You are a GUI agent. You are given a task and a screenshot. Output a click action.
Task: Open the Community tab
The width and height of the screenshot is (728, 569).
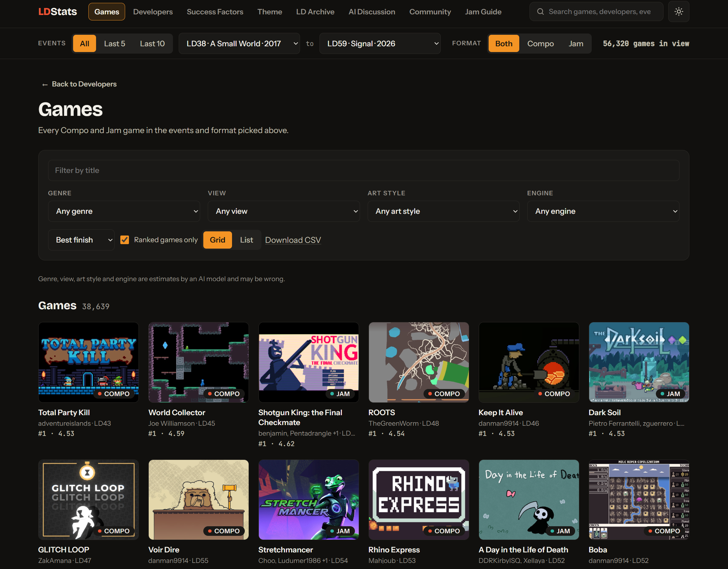(430, 12)
